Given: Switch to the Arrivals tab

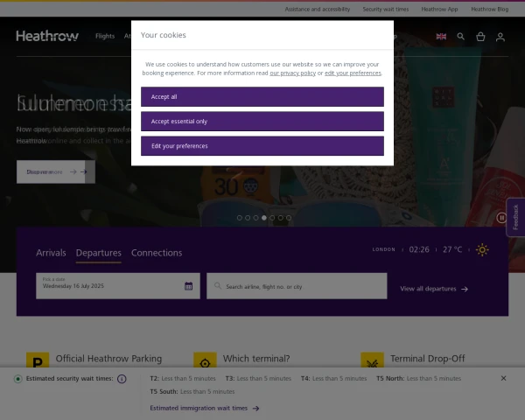Looking at the screenshot, I should click(x=51, y=253).
